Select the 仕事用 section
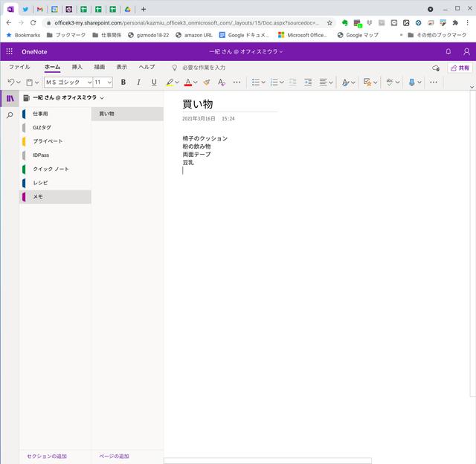This screenshot has width=476, height=464. [x=56, y=114]
